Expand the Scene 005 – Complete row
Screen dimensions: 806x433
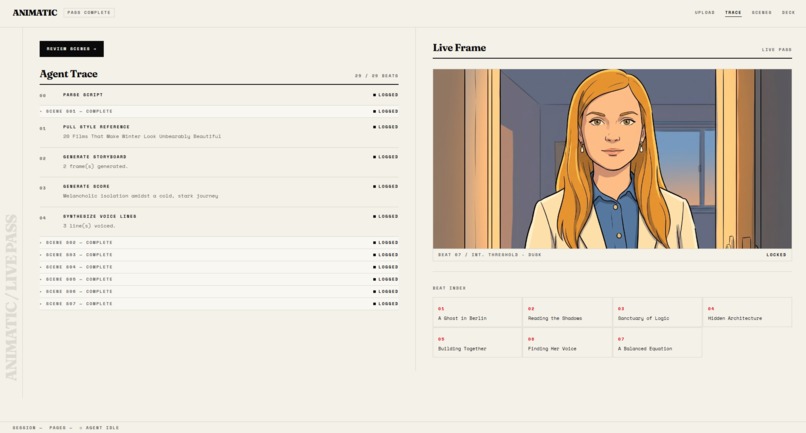click(219, 279)
